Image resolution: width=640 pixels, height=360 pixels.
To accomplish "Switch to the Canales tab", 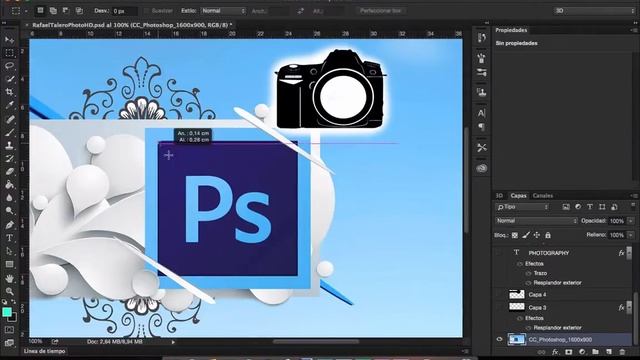I will (x=542, y=196).
